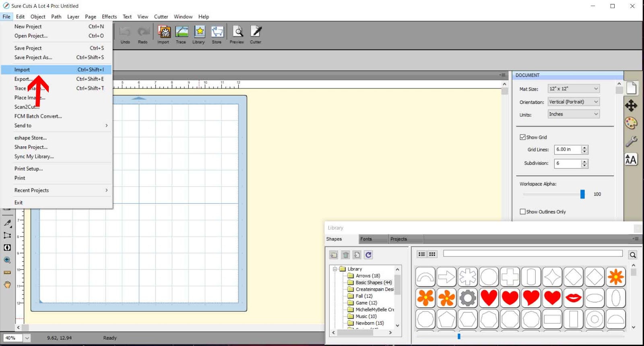This screenshot has width=644, height=346.
Task: Open the Fill & Stroke palette icon
Action: pos(631,123)
